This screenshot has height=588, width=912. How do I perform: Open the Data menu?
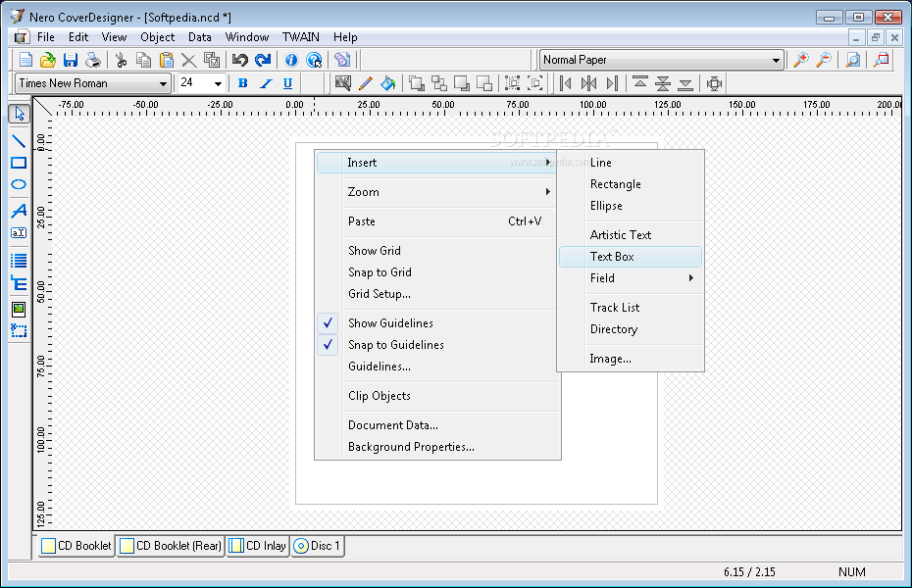(x=199, y=37)
